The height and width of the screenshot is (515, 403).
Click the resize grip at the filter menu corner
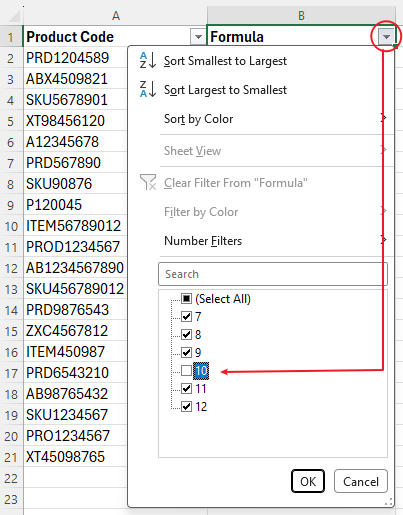coord(389,502)
